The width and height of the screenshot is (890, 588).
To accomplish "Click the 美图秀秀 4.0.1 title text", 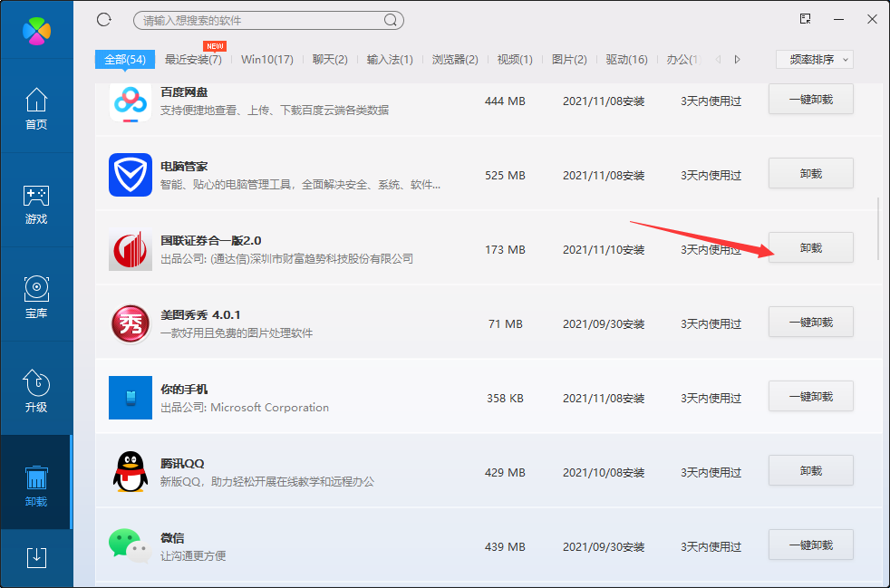I will (x=201, y=315).
